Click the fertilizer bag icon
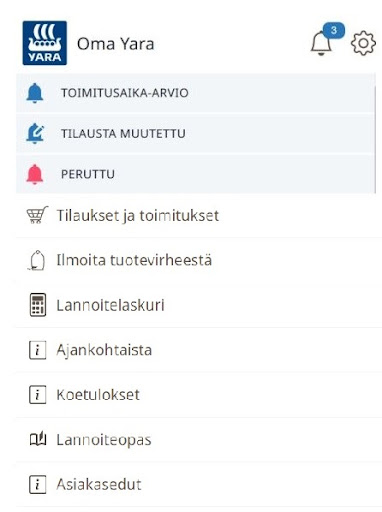382x512 pixels. click(x=36, y=260)
